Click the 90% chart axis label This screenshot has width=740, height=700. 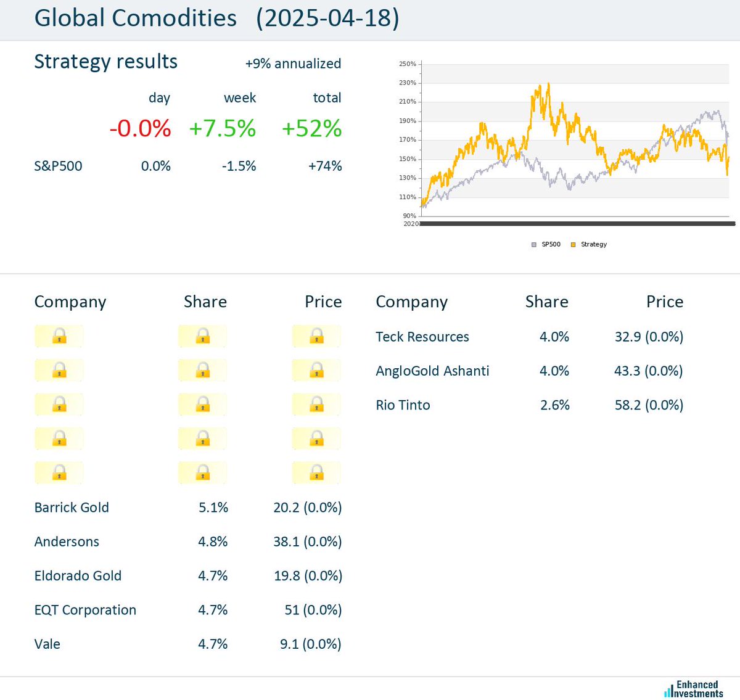[x=409, y=216]
